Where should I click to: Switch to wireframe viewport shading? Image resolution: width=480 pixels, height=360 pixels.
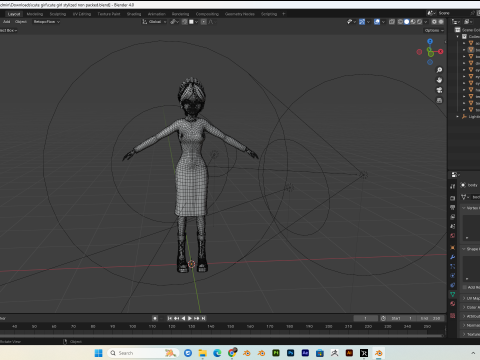click(x=400, y=22)
